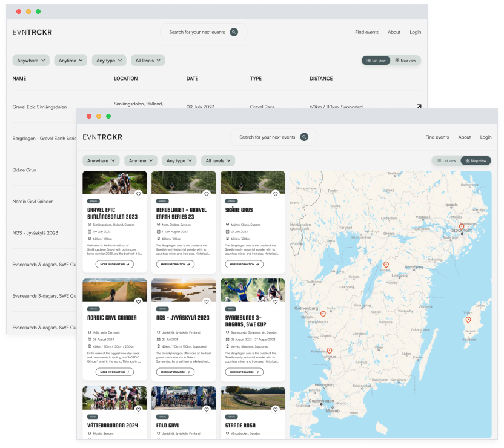Click Login link in front window
The height and width of the screenshot is (448, 504).
click(x=486, y=137)
